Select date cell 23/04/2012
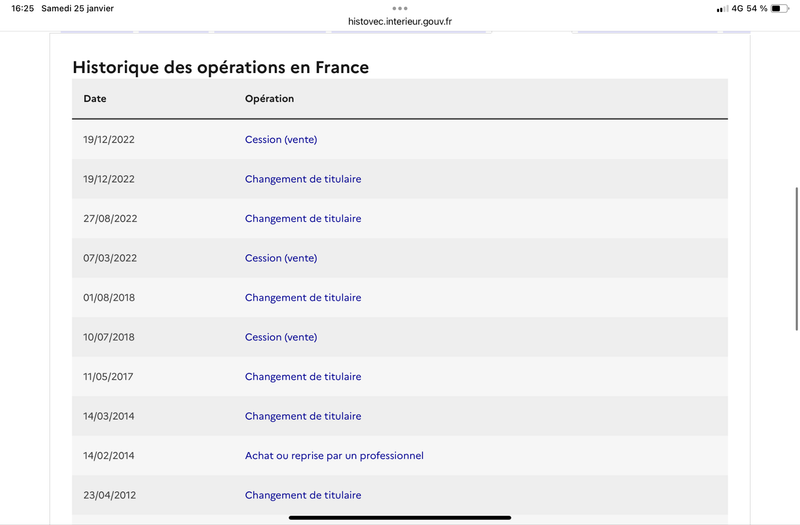The width and height of the screenshot is (800, 525). [110, 495]
